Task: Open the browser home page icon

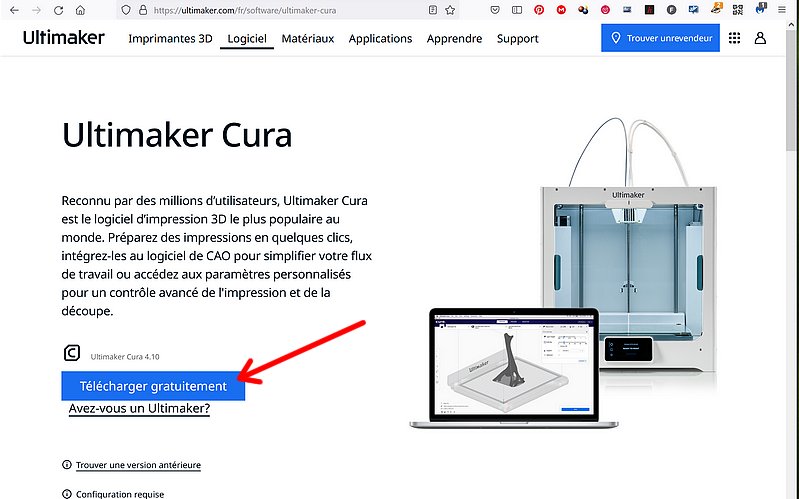Action: click(x=81, y=10)
